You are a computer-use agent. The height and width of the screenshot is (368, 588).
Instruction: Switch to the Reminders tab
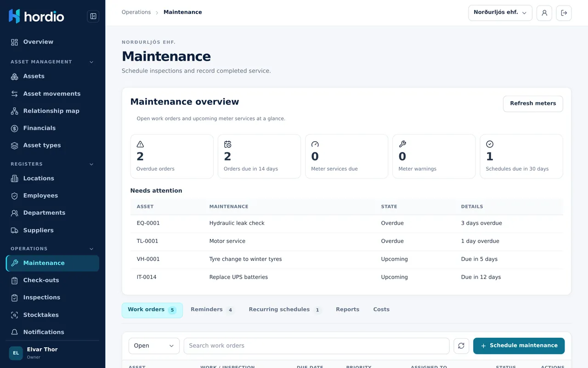click(213, 310)
